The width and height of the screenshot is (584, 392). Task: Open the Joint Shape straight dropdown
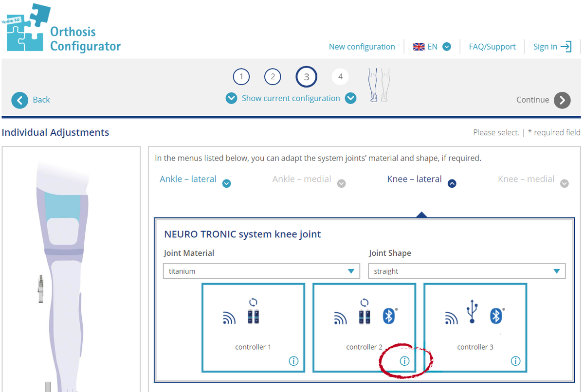click(467, 271)
